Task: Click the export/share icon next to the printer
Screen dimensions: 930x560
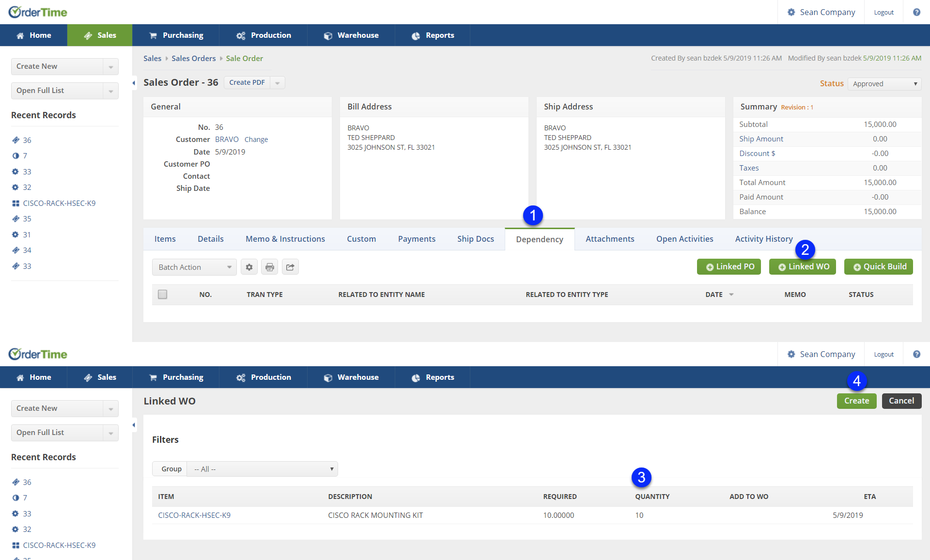Action: 290,267
